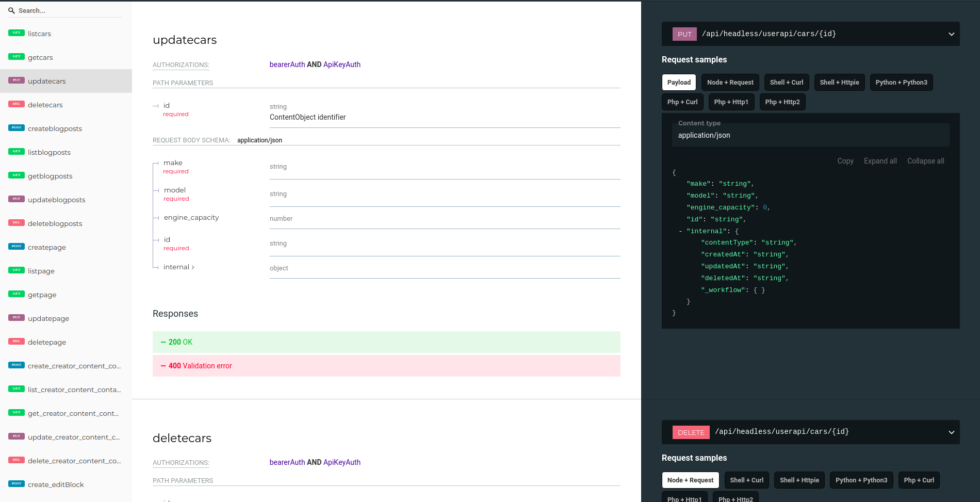
Task: Click the Search input field
Action: [70, 10]
